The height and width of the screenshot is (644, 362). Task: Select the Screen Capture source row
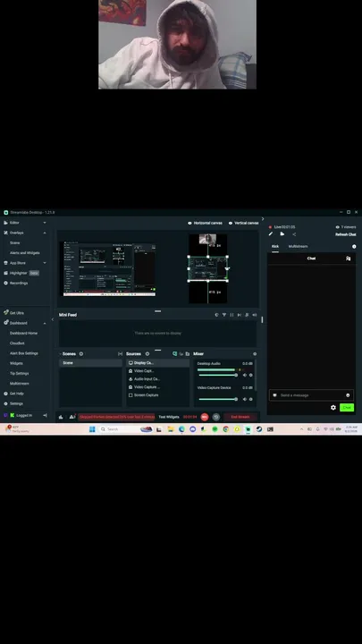(157, 395)
